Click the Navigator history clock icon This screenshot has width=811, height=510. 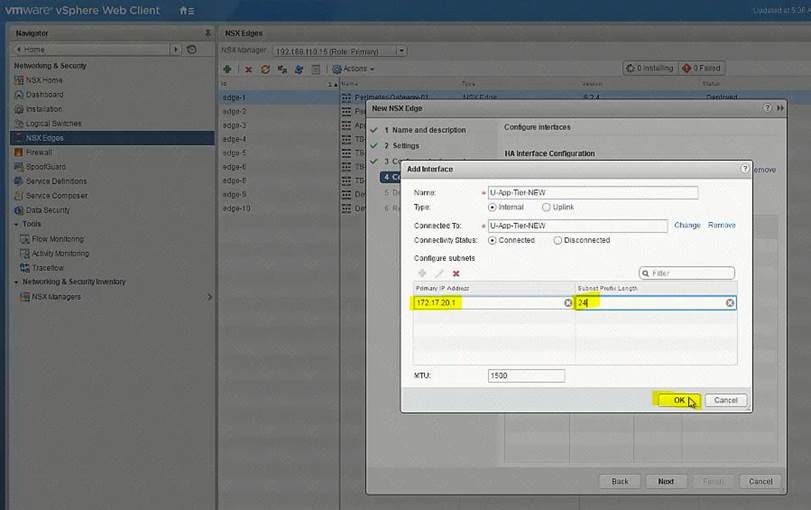click(x=191, y=49)
